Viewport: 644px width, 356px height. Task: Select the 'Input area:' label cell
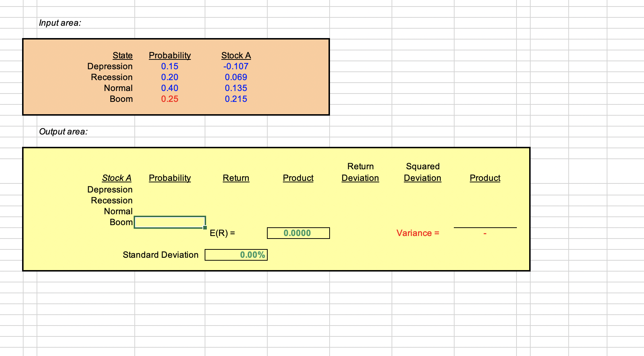click(x=60, y=23)
